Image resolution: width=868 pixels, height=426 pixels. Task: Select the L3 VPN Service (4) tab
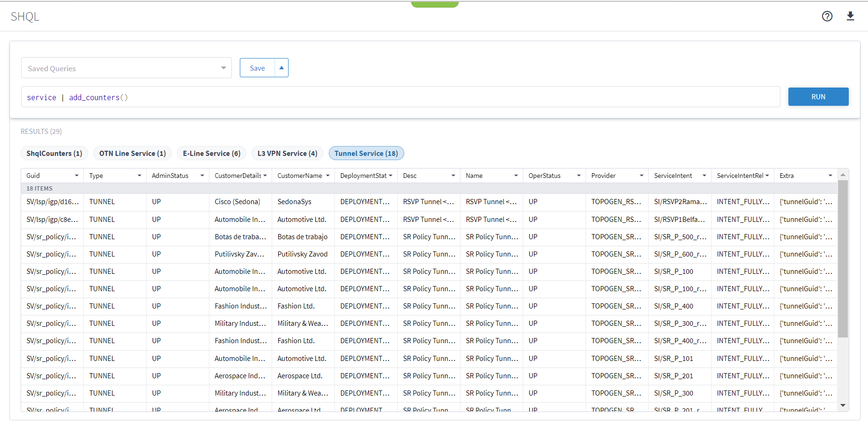coord(288,154)
